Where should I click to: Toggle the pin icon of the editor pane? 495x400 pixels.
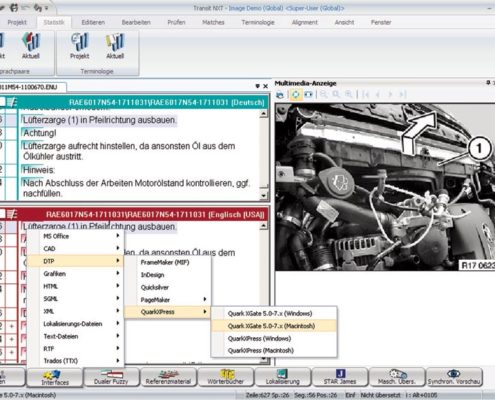[257, 86]
